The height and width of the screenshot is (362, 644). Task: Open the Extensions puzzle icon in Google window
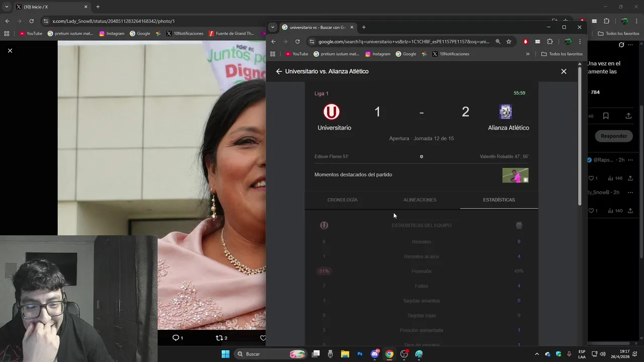click(x=550, y=42)
